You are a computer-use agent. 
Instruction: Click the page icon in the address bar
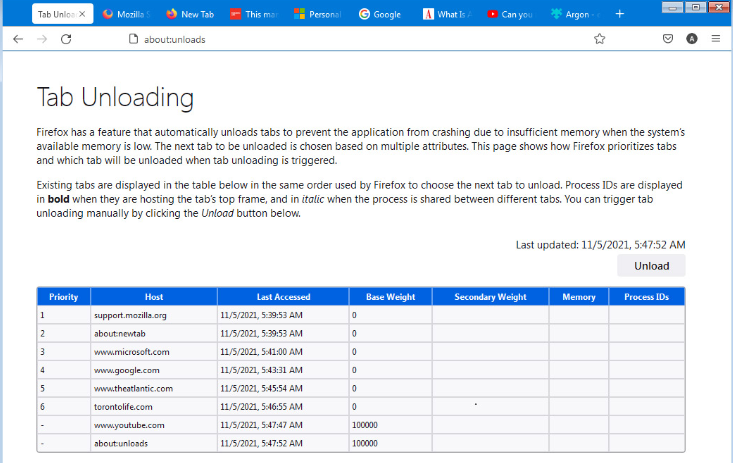pyautogui.click(x=133, y=39)
